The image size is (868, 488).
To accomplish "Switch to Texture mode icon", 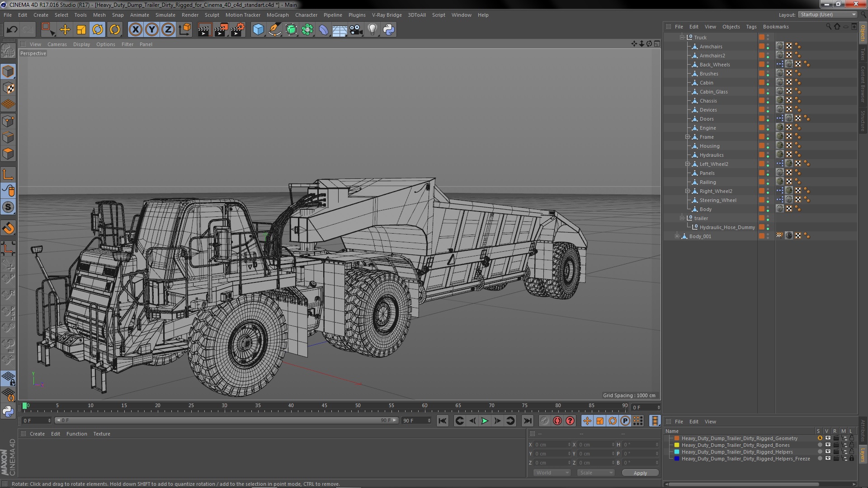I will click(x=8, y=88).
